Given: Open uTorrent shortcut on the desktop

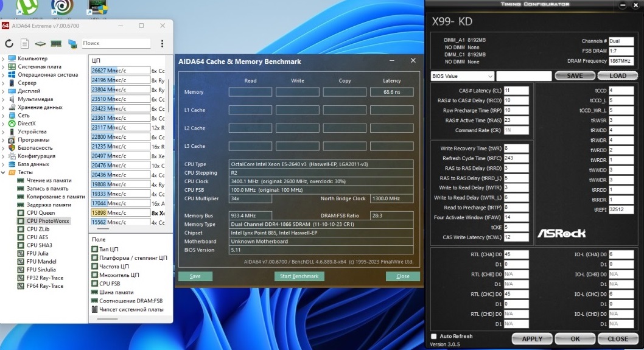Looking at the screenshot, I should 27,7.
